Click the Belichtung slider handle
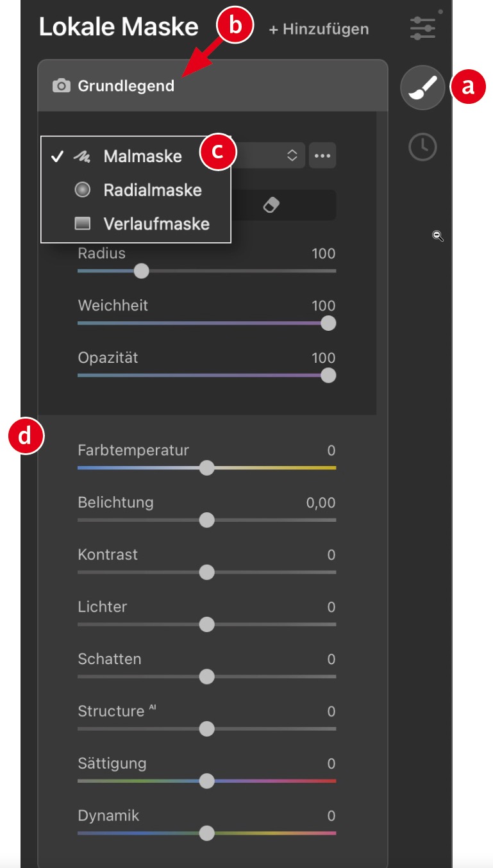The image size is (493, 868). (206, 520)
